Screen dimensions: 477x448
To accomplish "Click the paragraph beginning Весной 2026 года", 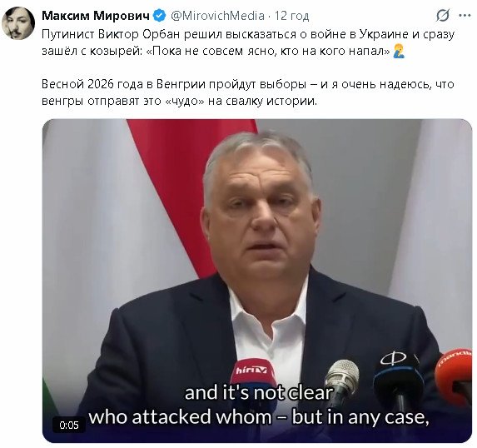I will (x=247, y=92).
